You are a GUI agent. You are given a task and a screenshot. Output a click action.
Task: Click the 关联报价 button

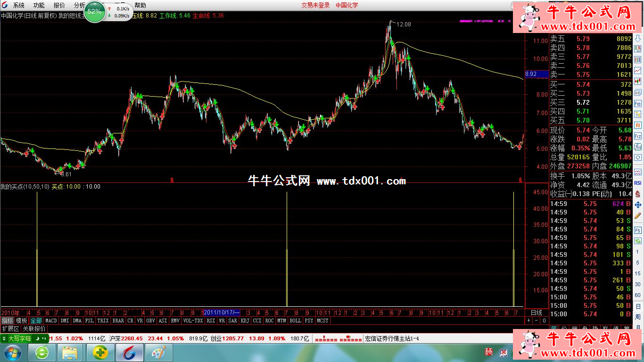click(34, 329)
